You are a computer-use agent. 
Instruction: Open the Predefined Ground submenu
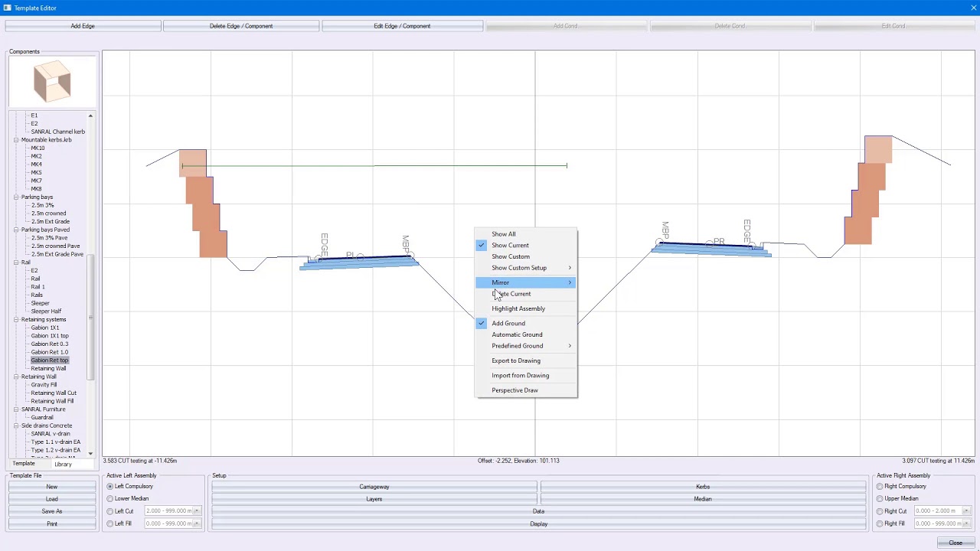[x=526, y=346]
